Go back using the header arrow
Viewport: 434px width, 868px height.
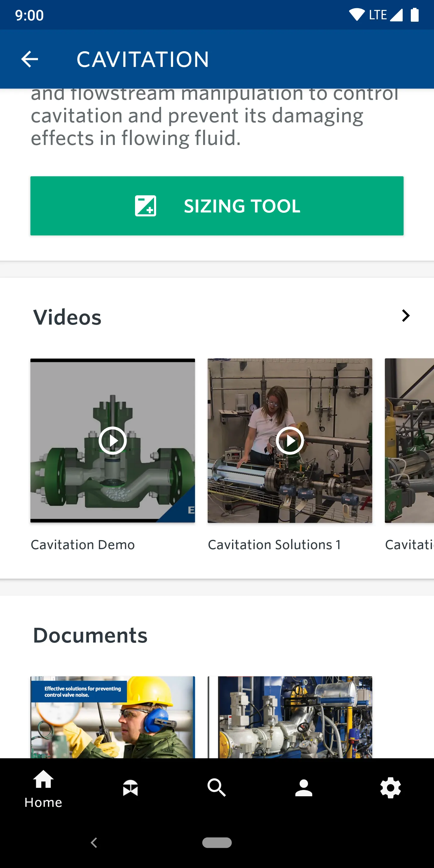[x=30, y=59]
